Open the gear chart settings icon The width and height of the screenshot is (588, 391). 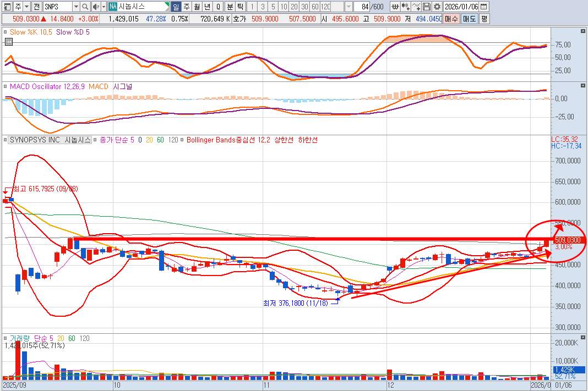coord(437,7)
